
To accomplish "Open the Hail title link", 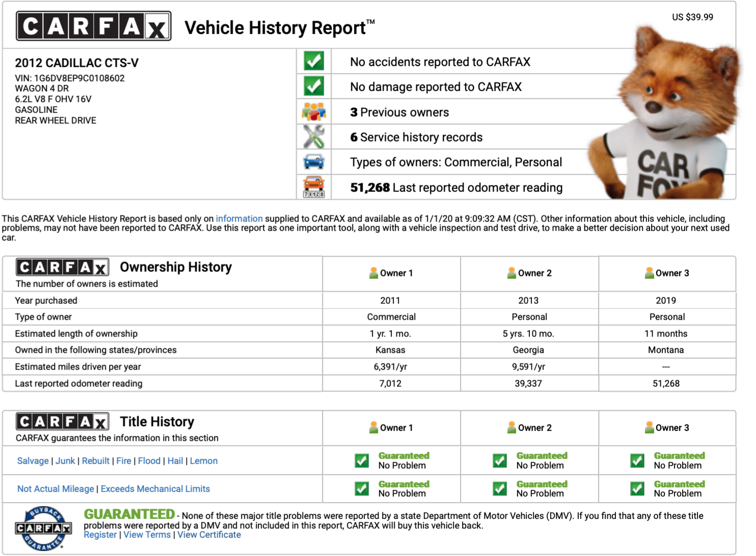I will [175, 461].
